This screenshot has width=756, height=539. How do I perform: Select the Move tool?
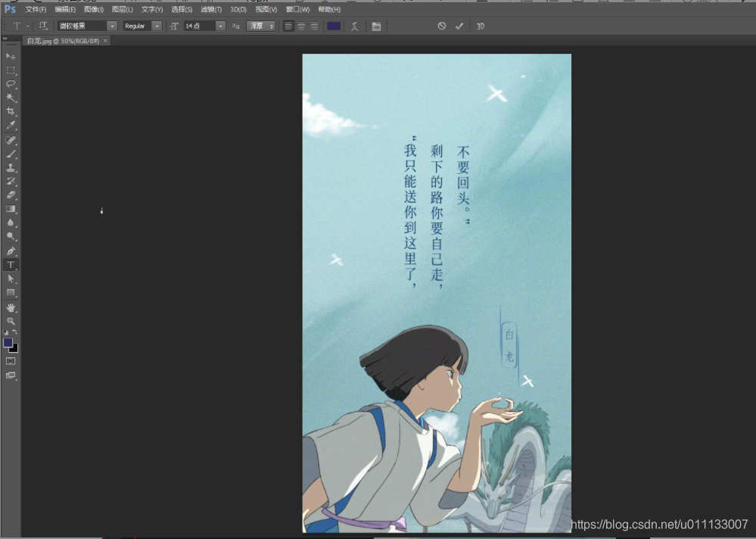[11, 57]
